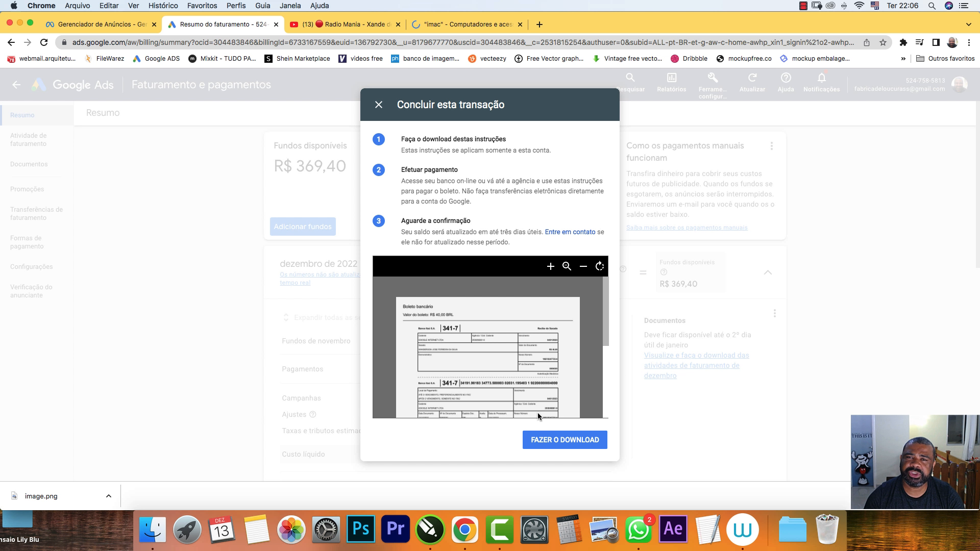Click FAZER O DOWNLOAD button
This screenshot has height=551, width=980.
(565, 440)
